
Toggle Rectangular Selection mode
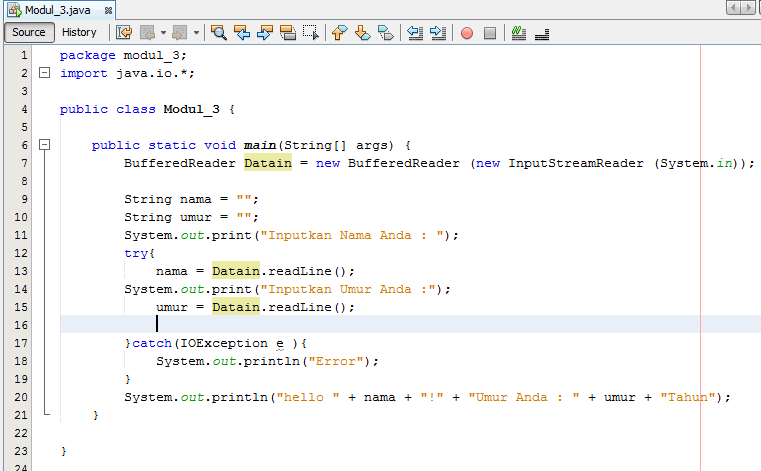coord(311,33)
